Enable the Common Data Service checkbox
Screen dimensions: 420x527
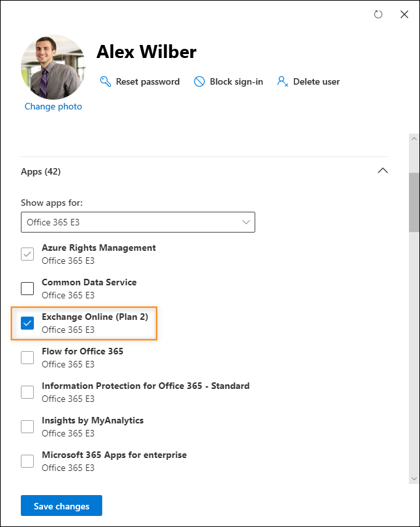tap(27, 289)
